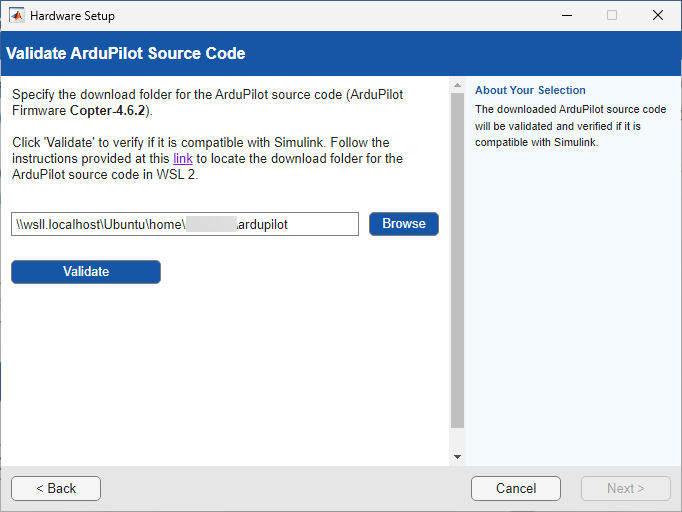Open the WSL 2 instructions link

point(182,159)
